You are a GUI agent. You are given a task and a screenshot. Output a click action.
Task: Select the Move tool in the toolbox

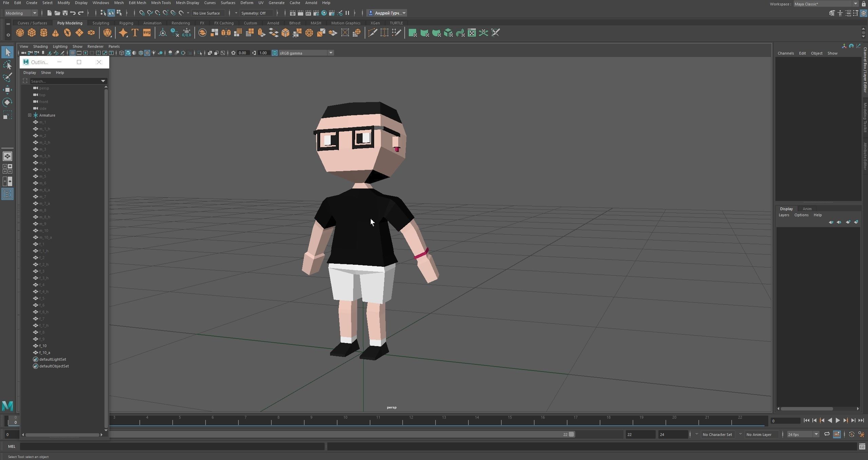point(7,90)
